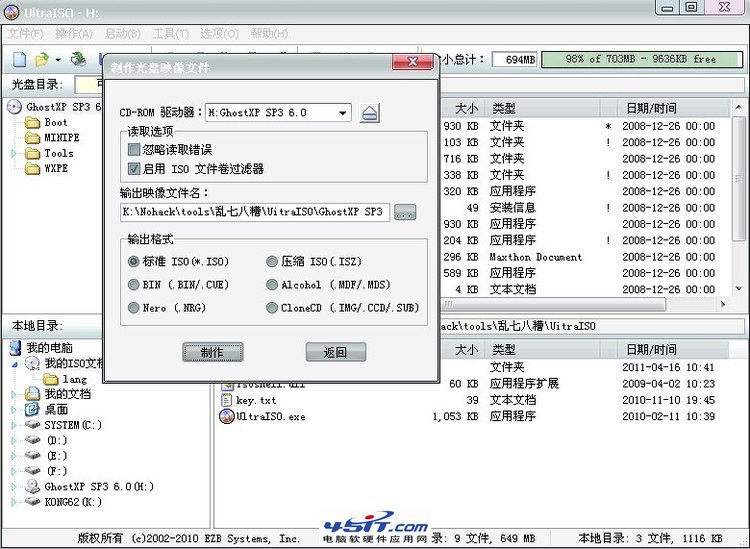The image size is (750, 549).
Task: Select the (D:) drive
Action: pos(46,440)
